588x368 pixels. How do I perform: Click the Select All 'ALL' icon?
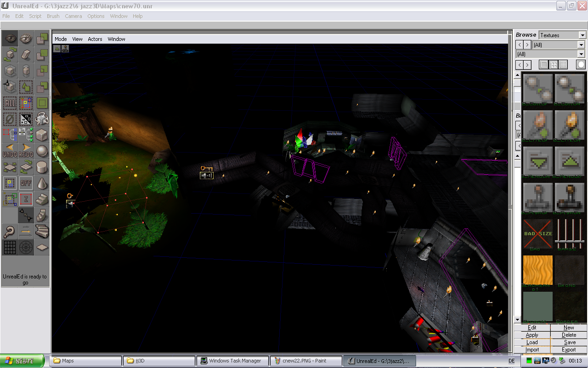pyautogui.click(x=10, y=103)
